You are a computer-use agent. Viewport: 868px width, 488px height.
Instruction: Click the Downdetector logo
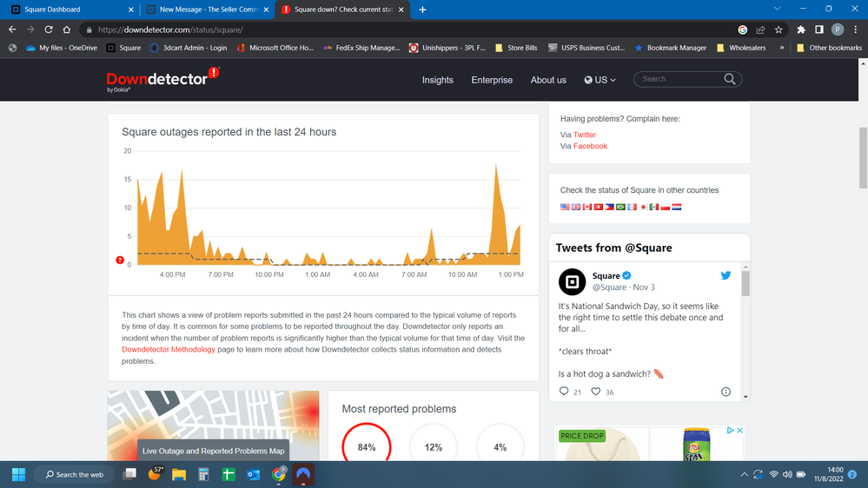[x=162, y=79]
